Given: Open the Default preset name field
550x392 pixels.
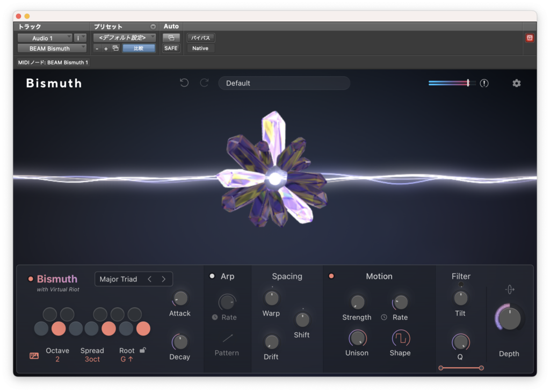Looking at the screenshot, I should pos(284,83).
